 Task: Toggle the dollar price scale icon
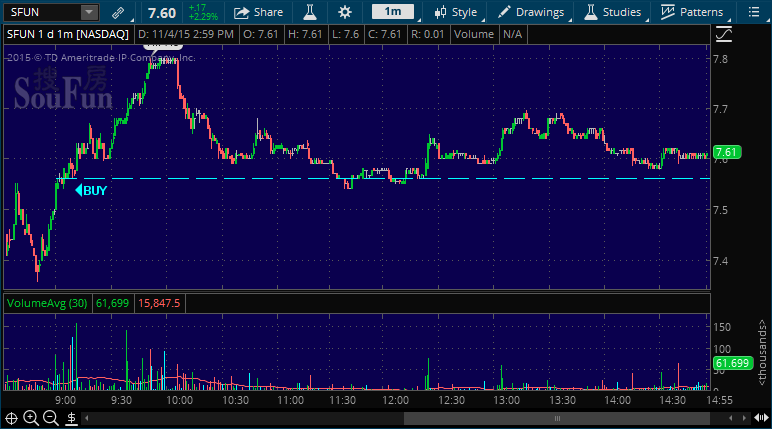click(x=71, y=419)
